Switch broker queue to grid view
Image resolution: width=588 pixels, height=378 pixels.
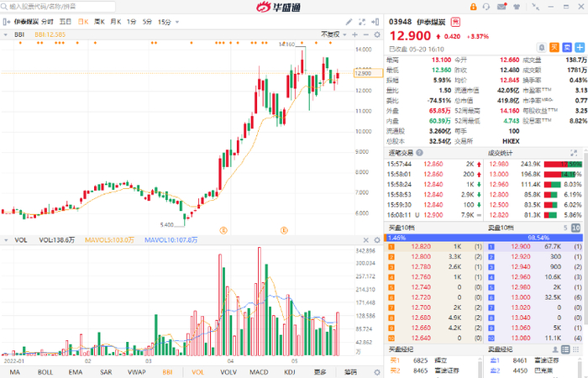[575, 349]
